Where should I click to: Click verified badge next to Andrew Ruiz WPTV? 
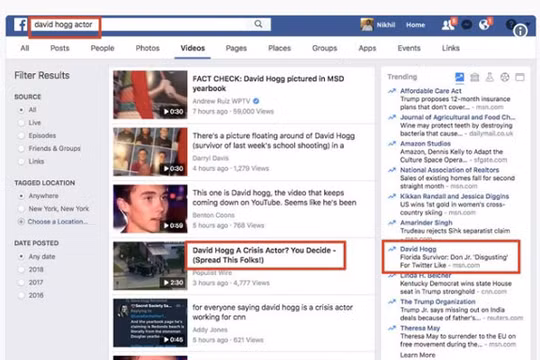pos(256,101)
